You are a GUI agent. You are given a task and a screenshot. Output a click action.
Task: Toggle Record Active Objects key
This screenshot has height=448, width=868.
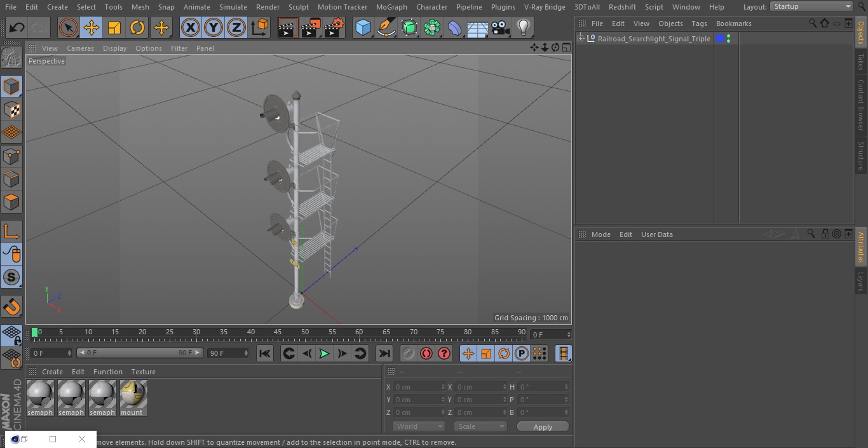pyautogui.click(x=409, y=353)
